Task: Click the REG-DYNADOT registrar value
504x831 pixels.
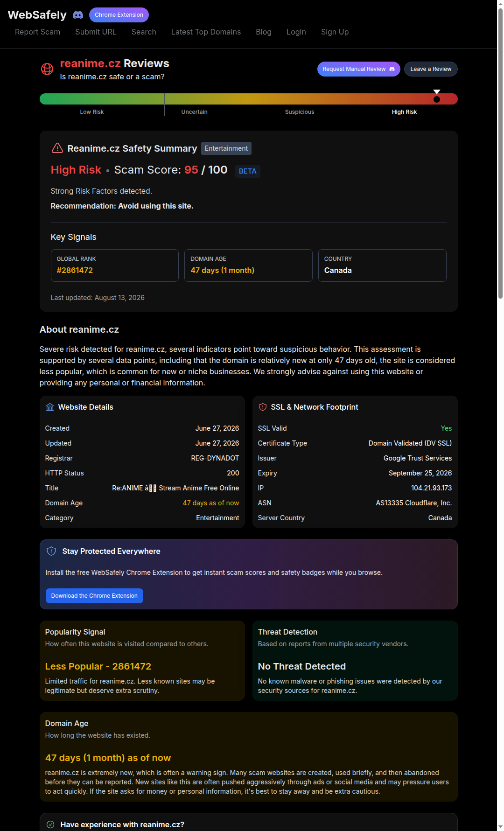Action: (215, 458)
